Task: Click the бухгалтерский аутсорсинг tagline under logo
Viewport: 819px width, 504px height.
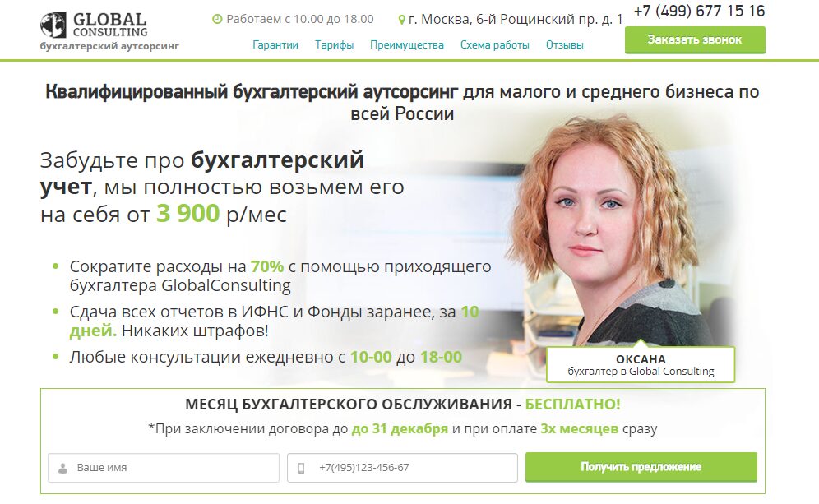Action: (x=109, y=46)
